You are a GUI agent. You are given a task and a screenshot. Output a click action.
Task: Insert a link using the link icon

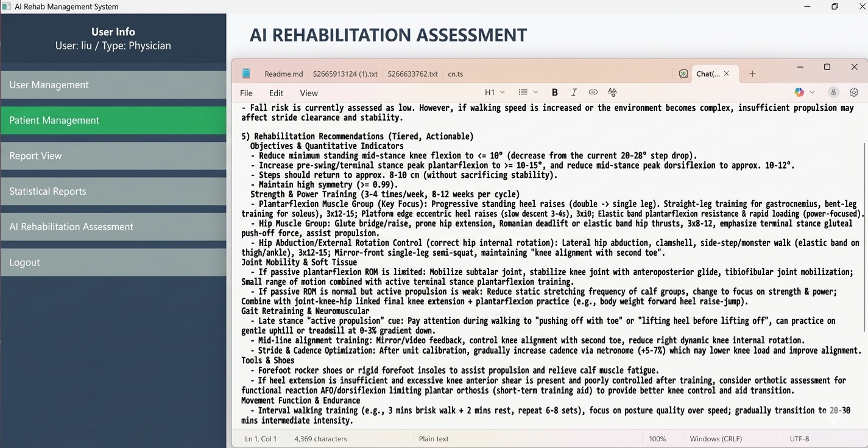(x=593, y=93)
